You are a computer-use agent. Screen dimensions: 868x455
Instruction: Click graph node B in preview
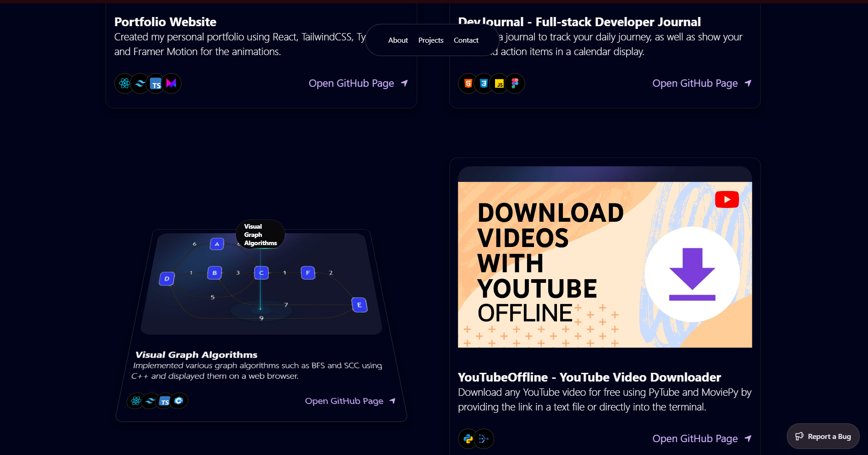214,273
